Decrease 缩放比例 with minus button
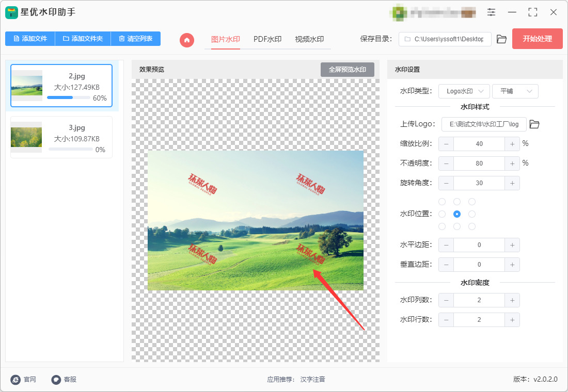The width and height of the screenshot is (568, 392). click(446, 144)
